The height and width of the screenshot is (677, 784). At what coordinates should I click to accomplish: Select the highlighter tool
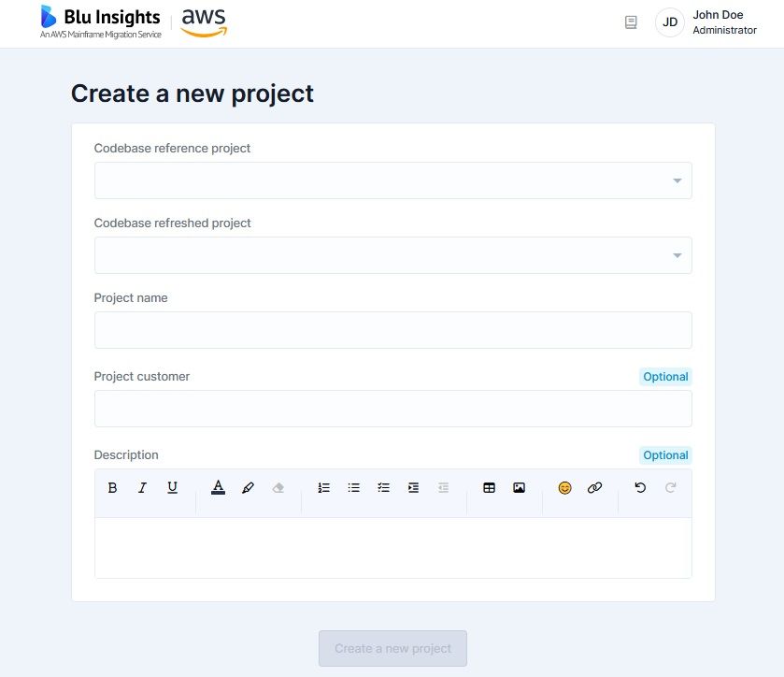248,487
